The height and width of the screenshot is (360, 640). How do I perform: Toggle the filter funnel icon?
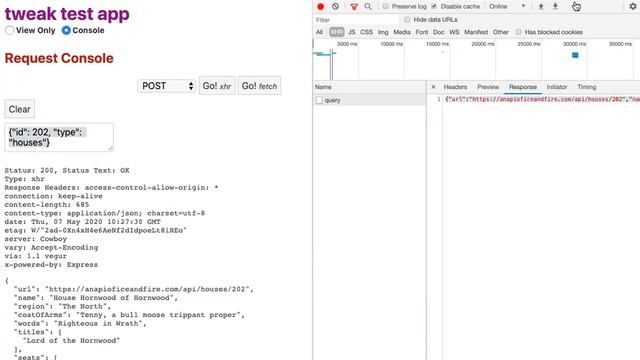click(354, 7)
